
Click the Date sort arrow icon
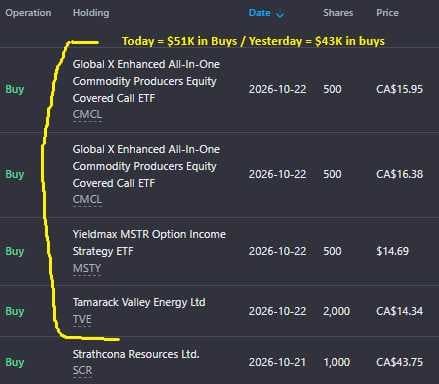pyautogui.click(x=280, y=14)
